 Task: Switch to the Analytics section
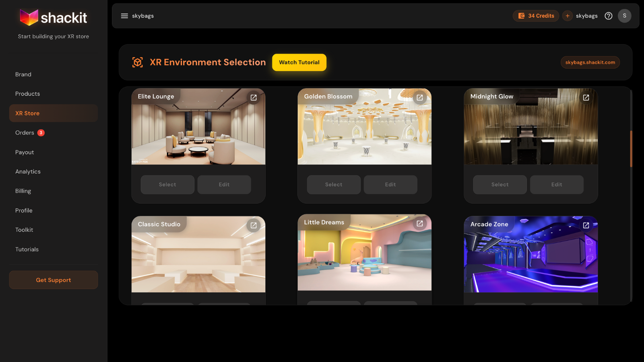(28, 171)
